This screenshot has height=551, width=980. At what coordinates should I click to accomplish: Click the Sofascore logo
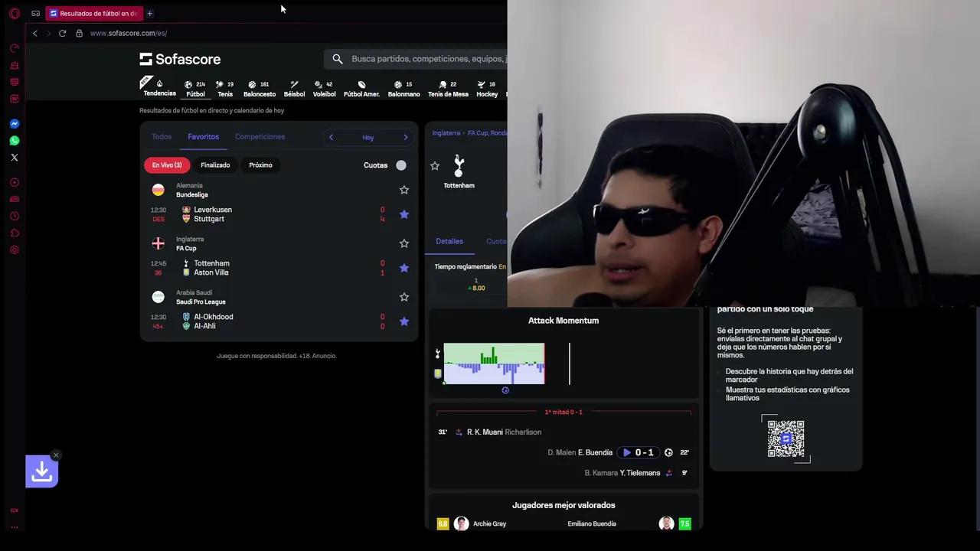tap(180, 59)
